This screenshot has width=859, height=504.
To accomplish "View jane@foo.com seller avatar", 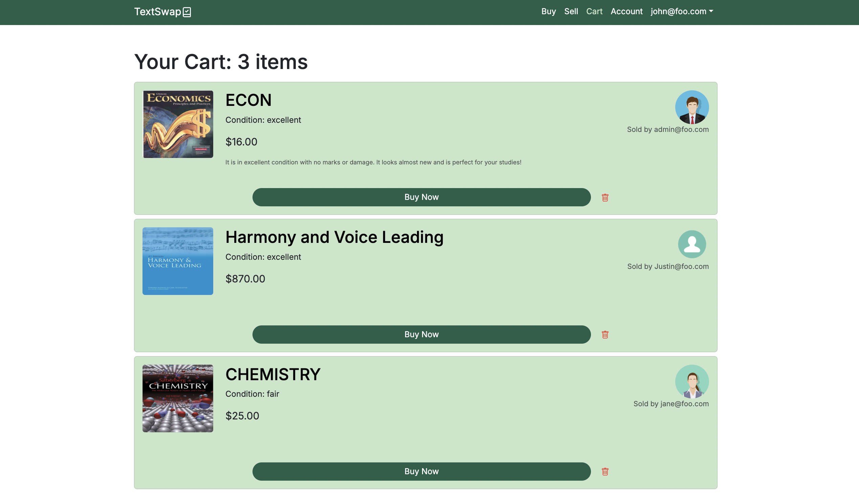I will (691, 381).
